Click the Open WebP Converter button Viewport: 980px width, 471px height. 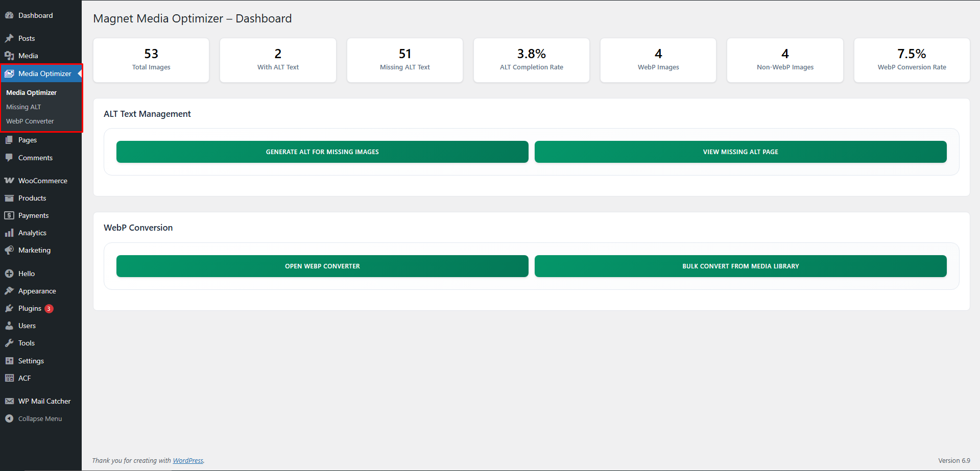[x=322, y=266]
